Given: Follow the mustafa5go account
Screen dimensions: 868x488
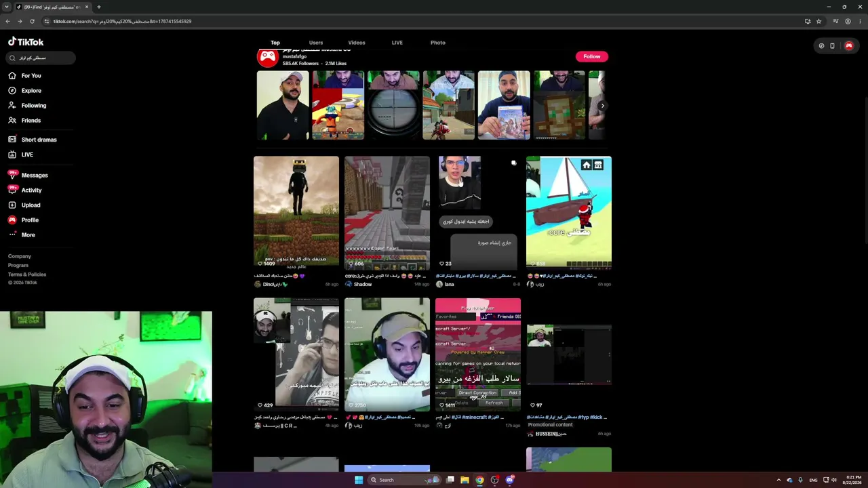Looking at the screenshot, I should click(x=592, y=56).
